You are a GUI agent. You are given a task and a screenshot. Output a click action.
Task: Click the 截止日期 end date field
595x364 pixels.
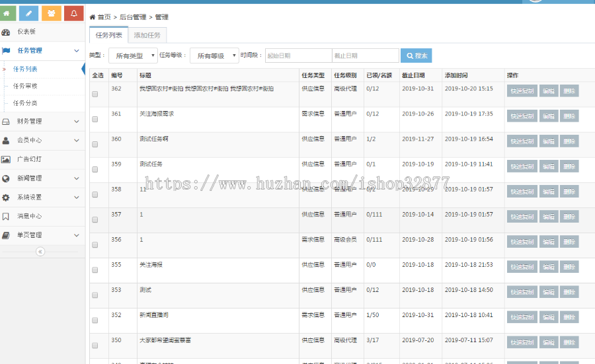[x=366, y=55]
